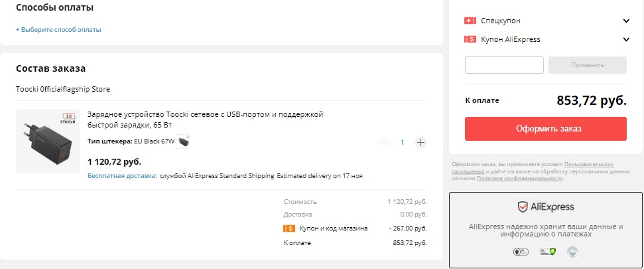
Task: Click the AliExpress shield logo icon
Action: point(523,207)
